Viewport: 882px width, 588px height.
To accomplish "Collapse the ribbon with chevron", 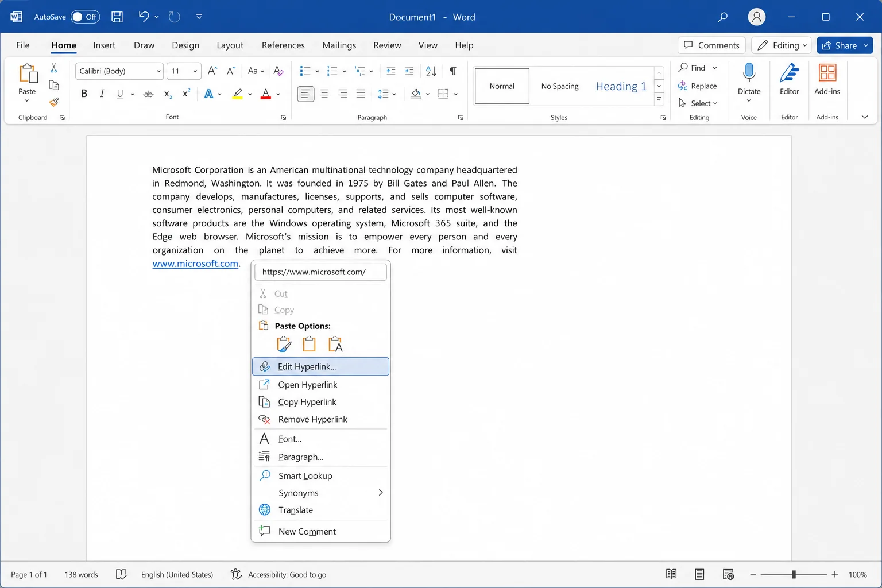I will click(x=865, y=117).
